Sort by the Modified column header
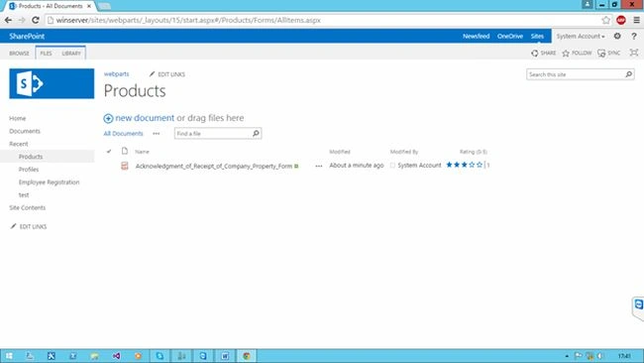 pyautogui.click(x=340, y=152)
